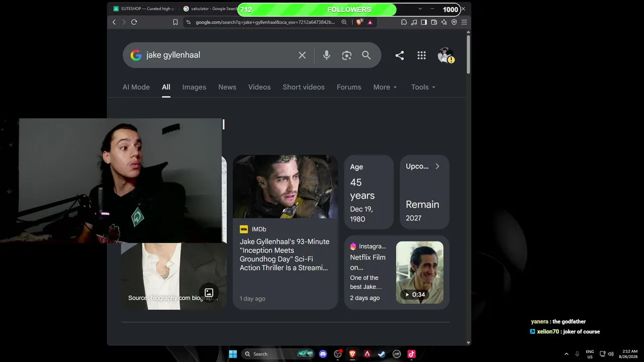This screenshot has height=362, width=644.
Task: Open Brave Rewards triangle icon
Action: click(x=370, y=22)
